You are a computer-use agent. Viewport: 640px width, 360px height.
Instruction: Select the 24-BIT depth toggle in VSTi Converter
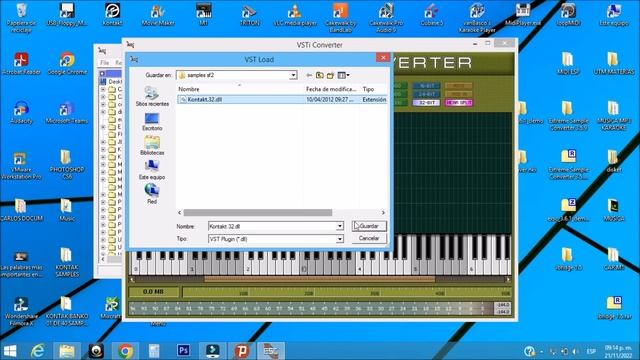coord(426,94)
